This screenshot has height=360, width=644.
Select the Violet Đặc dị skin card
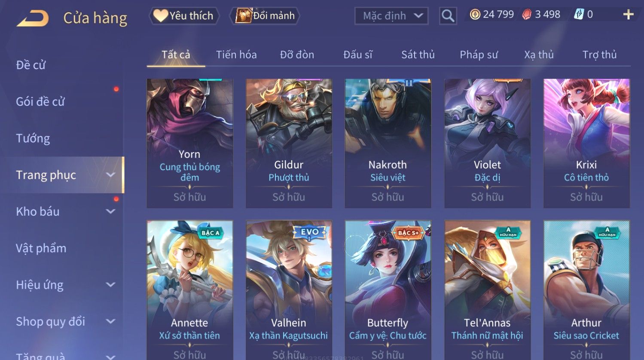(x=487, y=143)
